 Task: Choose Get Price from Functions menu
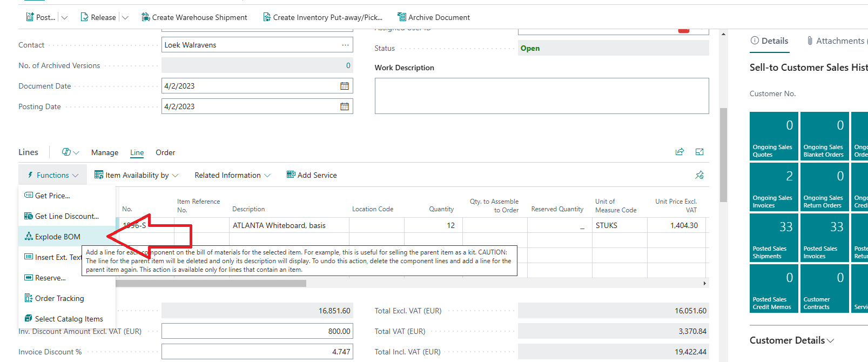(67, 196)
